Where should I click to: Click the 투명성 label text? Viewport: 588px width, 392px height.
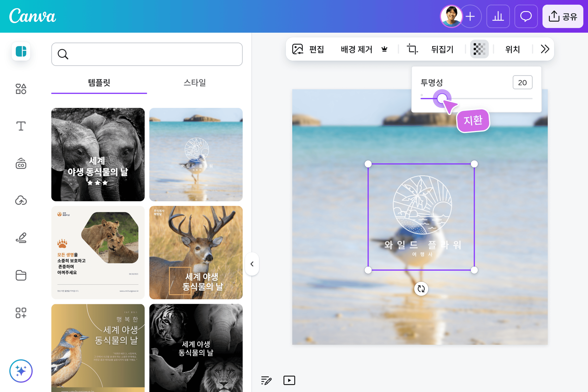(x=432, y=82)
